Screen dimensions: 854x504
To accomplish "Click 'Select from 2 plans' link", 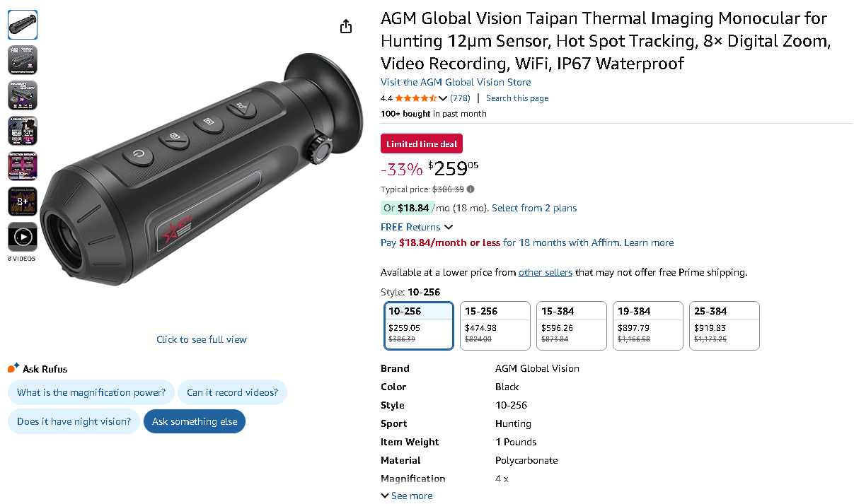I will click(x=534, y=208).
